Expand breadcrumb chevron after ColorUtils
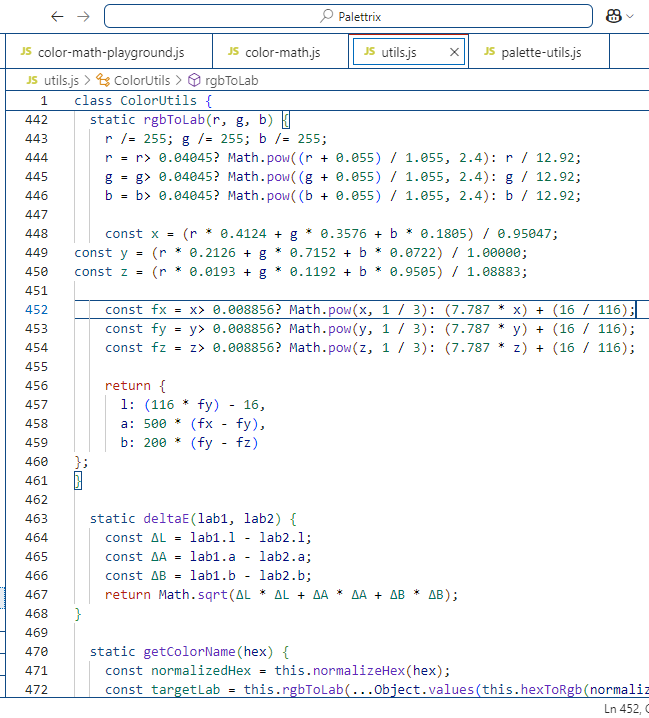Viewport: 649px width, 718px height. click(x=179, y=81)
